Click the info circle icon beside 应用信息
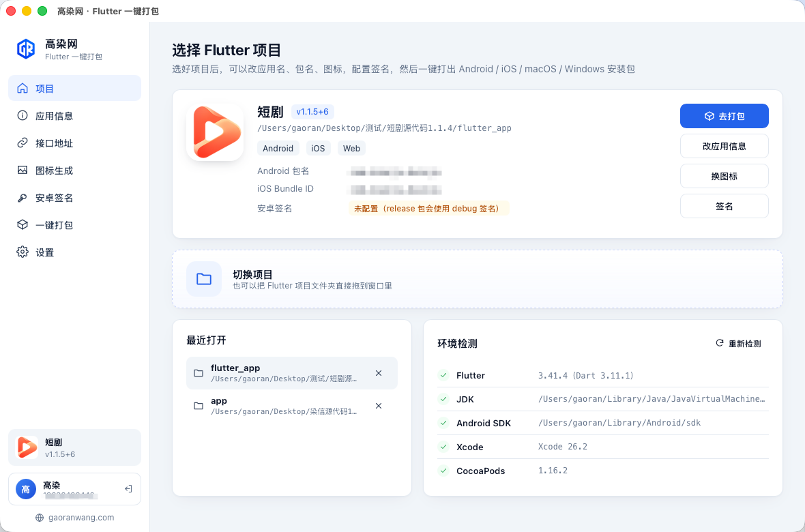The width and height of the screenshot is (805, 532). 23,115
